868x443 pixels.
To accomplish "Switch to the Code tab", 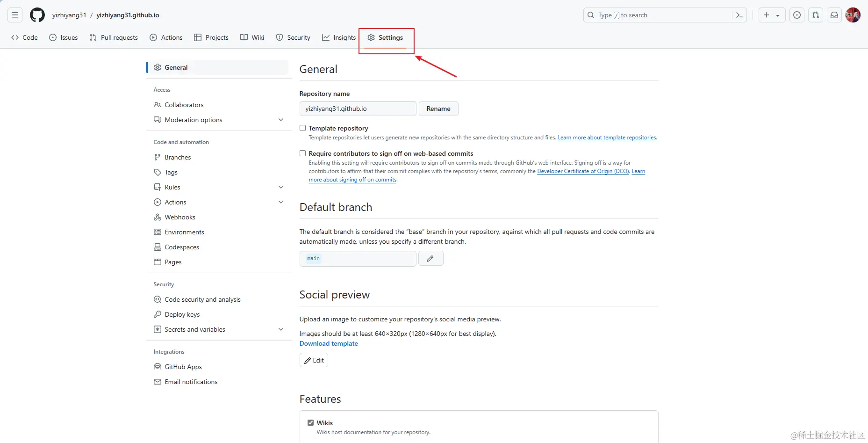I will (x=24, y=37).
